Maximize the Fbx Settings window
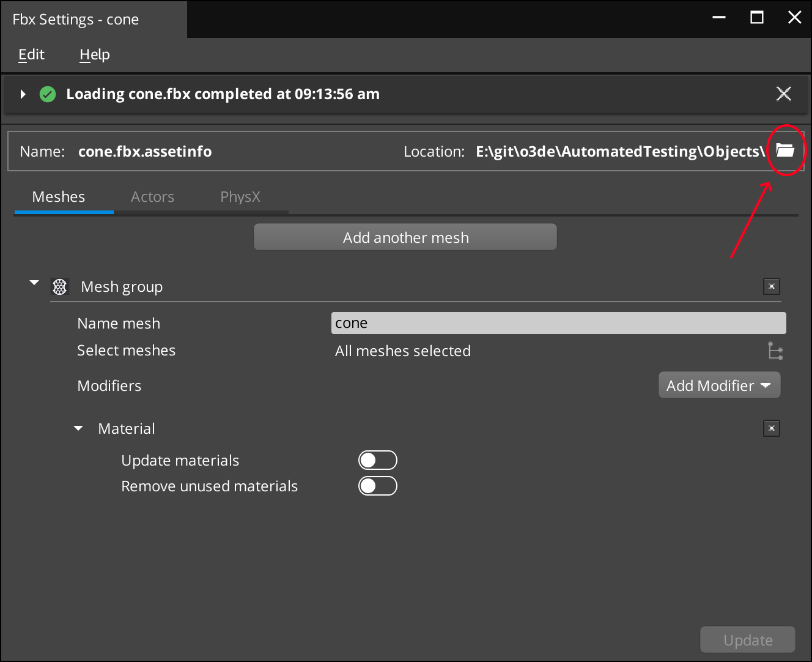 [757, 18]
